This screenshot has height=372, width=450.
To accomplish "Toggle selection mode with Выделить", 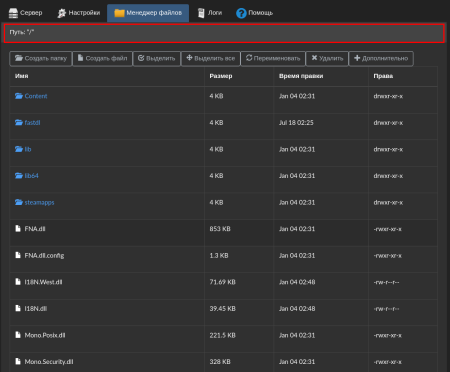I will tap(157, 58).
